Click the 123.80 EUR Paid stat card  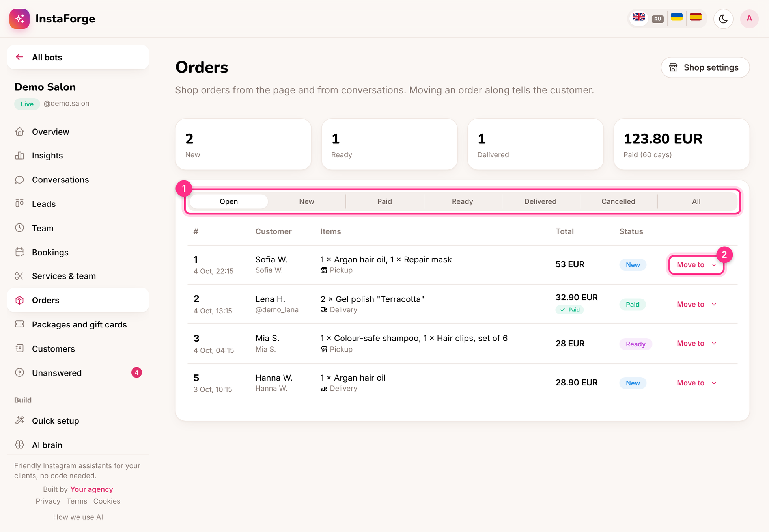[x=681, y=144]
